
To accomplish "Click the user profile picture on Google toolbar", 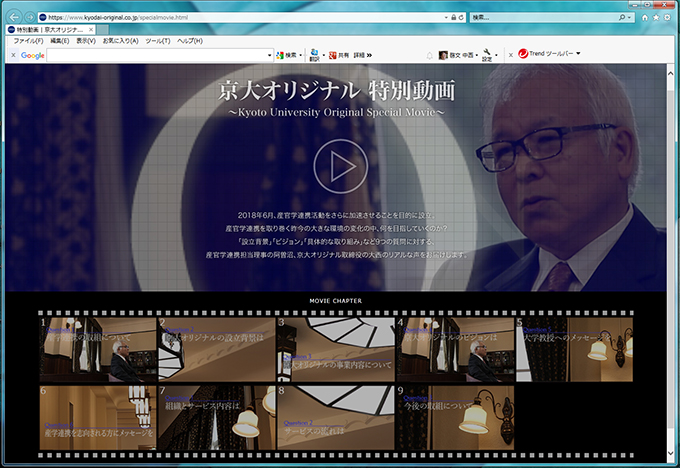I will 443,55.
